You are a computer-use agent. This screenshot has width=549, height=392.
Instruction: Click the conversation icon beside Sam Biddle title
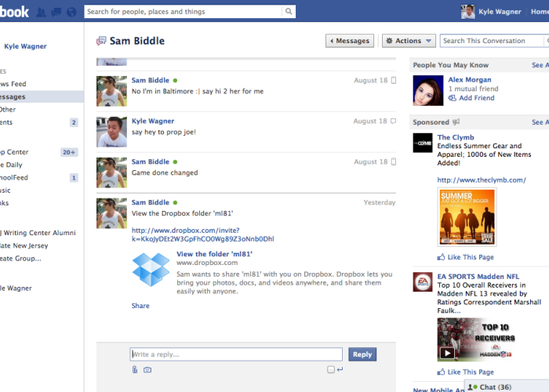101,41
